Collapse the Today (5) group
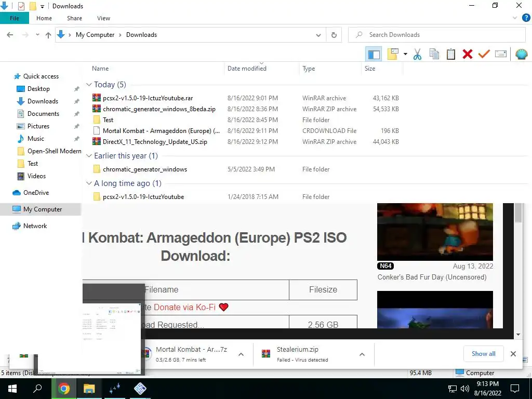 click(89, 85)
